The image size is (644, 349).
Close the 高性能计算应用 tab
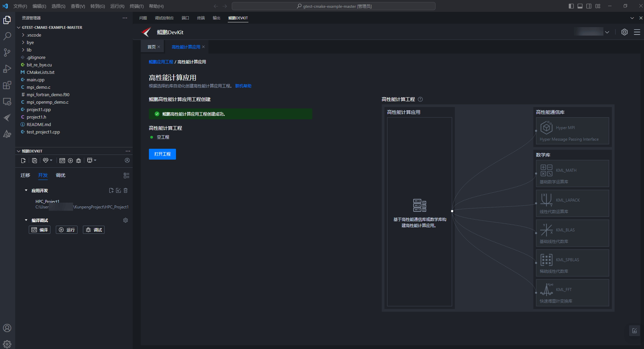(x=203, y=47)
